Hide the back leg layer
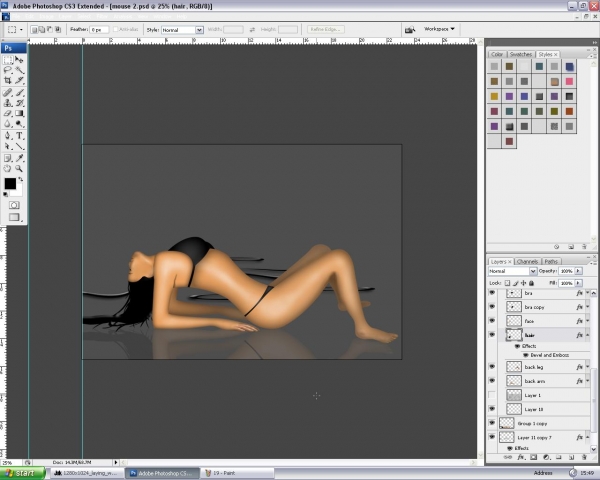The height and width of the screenshot is (480, 600). point(492,367)
